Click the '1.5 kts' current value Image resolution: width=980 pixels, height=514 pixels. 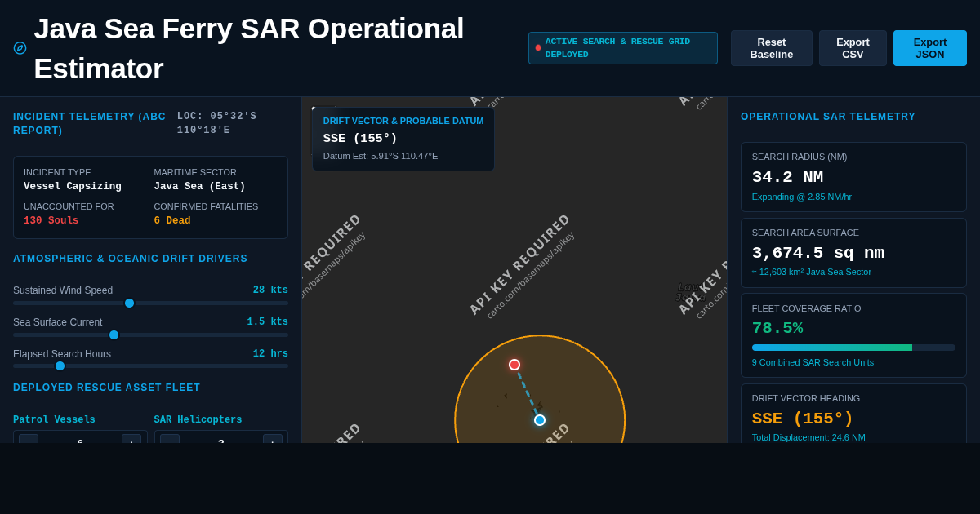[x=268, y=322]
